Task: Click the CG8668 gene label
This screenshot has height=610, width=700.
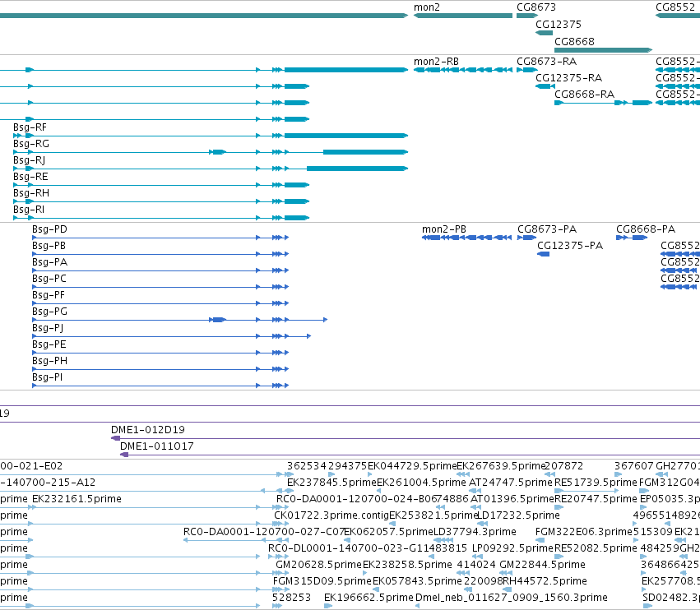Action: tap(574, 41)
